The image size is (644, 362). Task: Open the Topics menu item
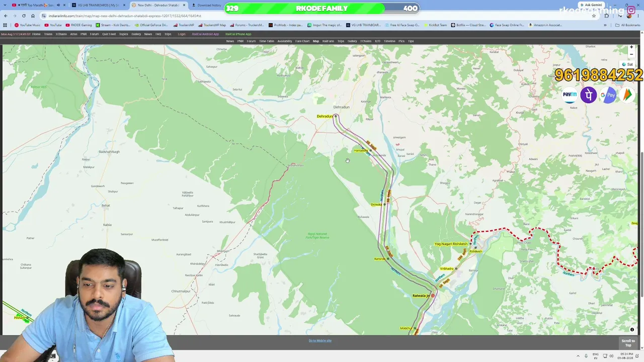point(123,34)
